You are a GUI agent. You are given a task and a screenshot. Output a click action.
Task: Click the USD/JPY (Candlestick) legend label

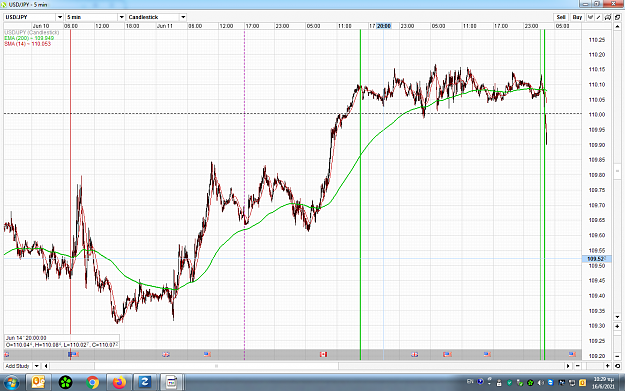32,32
